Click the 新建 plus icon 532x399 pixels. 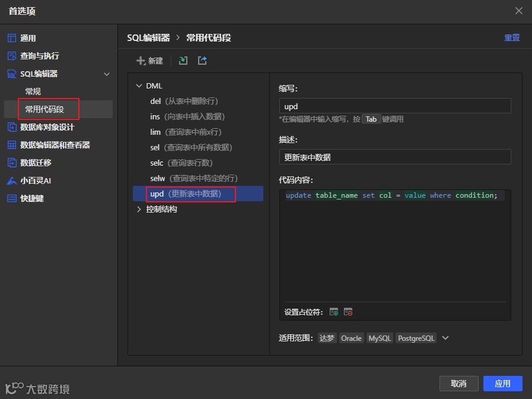coord(141,61)
